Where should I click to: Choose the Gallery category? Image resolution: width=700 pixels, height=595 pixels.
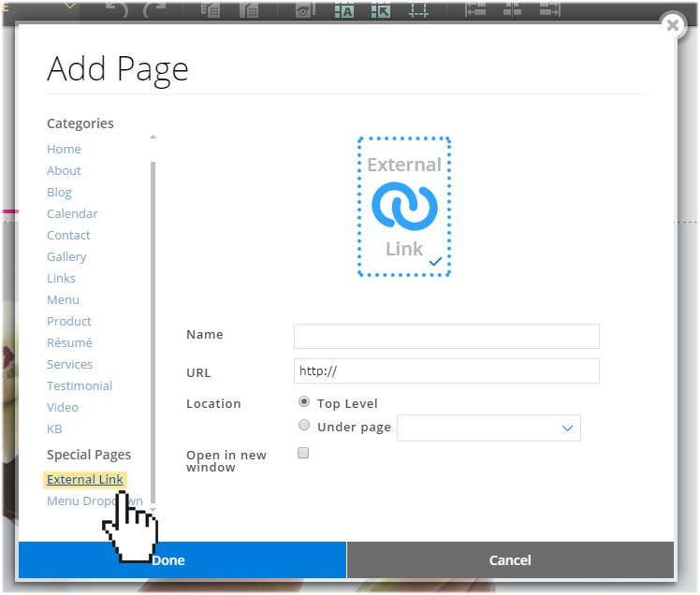66,256
